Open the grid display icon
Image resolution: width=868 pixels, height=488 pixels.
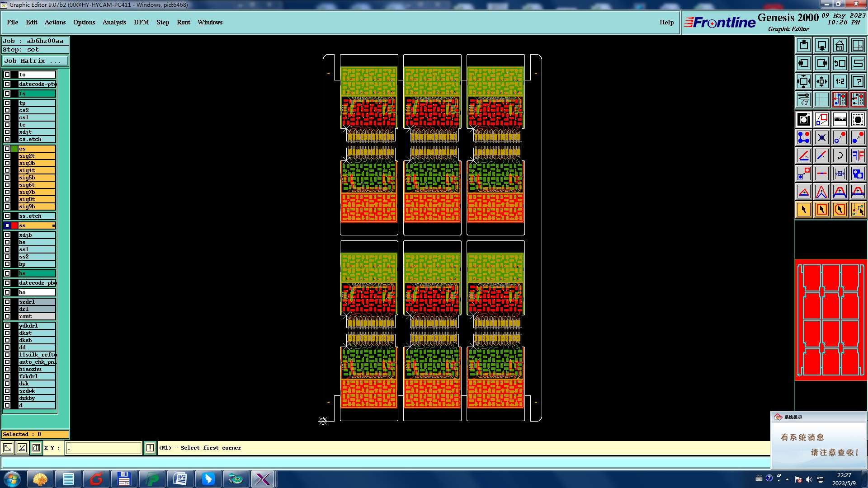821,99
